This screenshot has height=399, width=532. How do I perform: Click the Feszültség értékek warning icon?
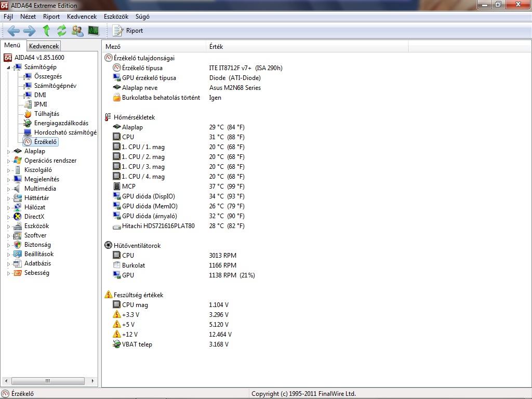click(108, 295)
